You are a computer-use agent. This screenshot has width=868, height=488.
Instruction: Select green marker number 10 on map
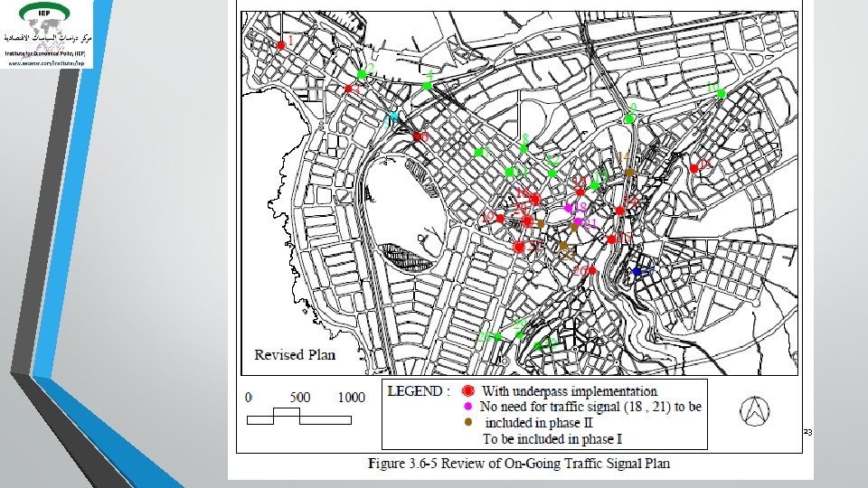tap(722, 94)
